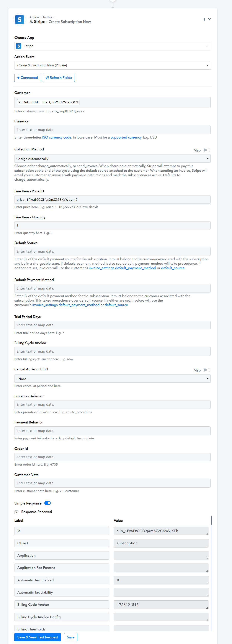
Task: Open the Charge Automatically collection method dropdown
Action: pos(112,159)
